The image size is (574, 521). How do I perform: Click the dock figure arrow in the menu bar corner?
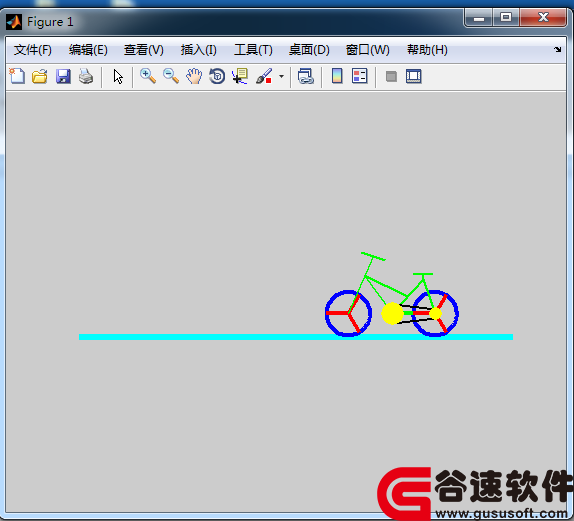tap(558, 49)
